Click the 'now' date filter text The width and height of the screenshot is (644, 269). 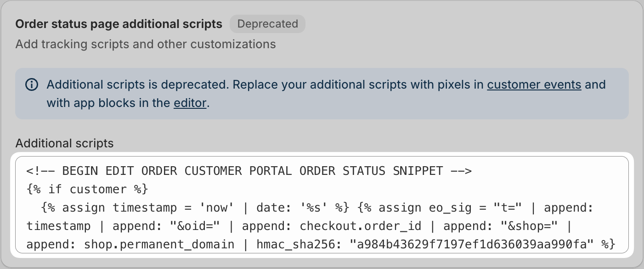(213, 208)
